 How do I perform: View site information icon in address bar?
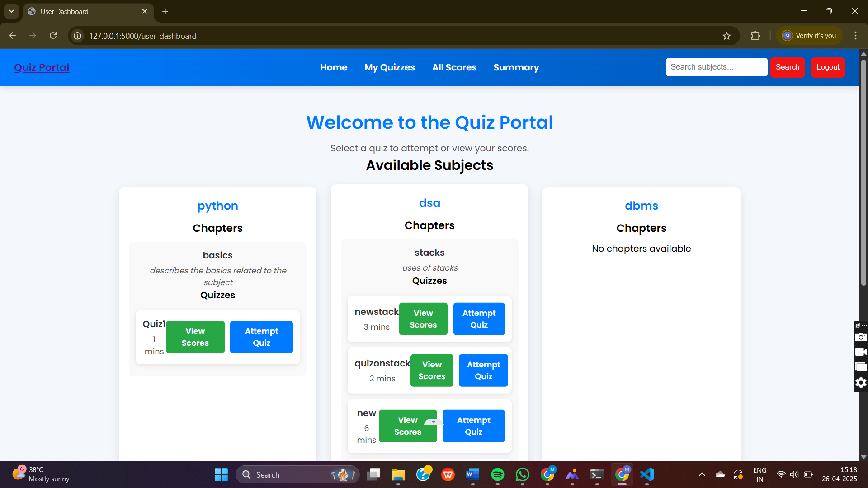click(78, 36)
